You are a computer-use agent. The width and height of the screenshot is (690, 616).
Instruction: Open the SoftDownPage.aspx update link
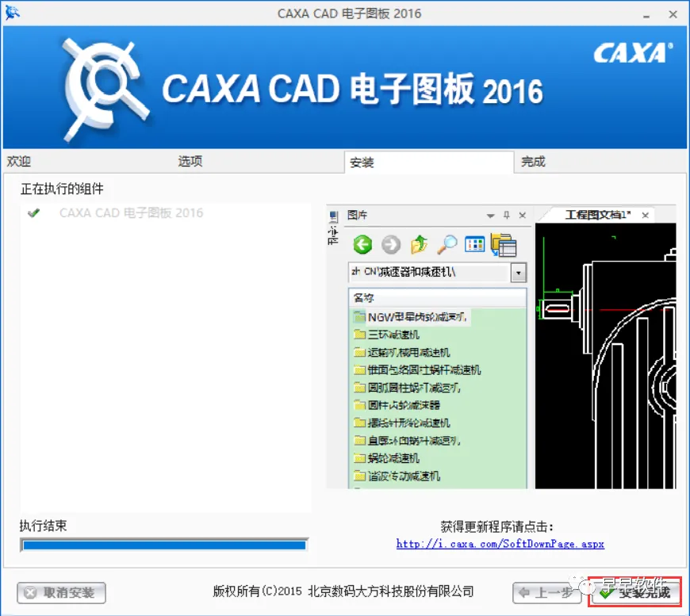(500, 544)
